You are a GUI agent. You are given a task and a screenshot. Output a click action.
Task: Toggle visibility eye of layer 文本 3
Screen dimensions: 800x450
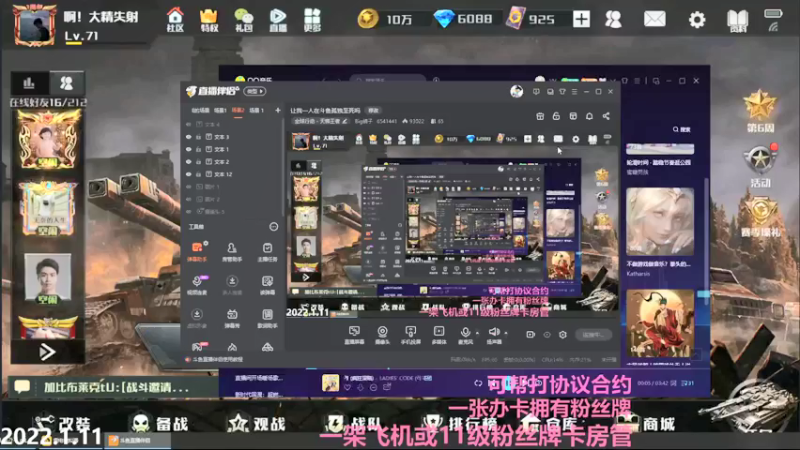(x=189, y=137)
